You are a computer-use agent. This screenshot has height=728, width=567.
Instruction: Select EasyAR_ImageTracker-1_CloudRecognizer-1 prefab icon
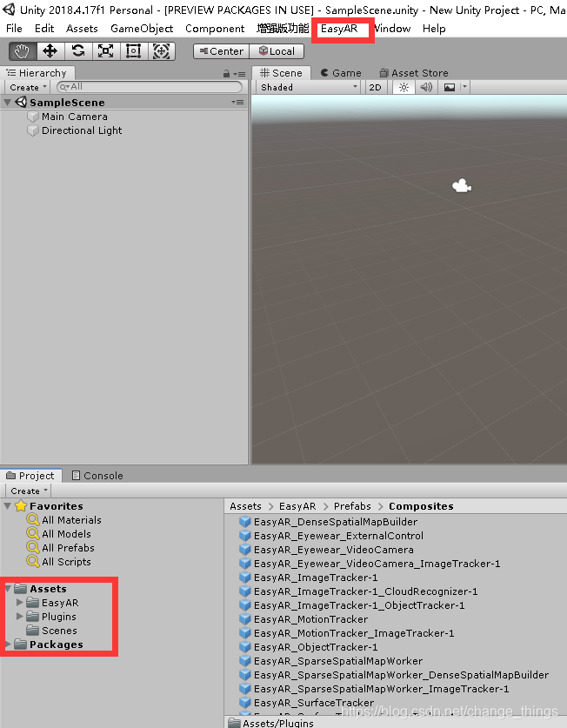pos(244,591)
